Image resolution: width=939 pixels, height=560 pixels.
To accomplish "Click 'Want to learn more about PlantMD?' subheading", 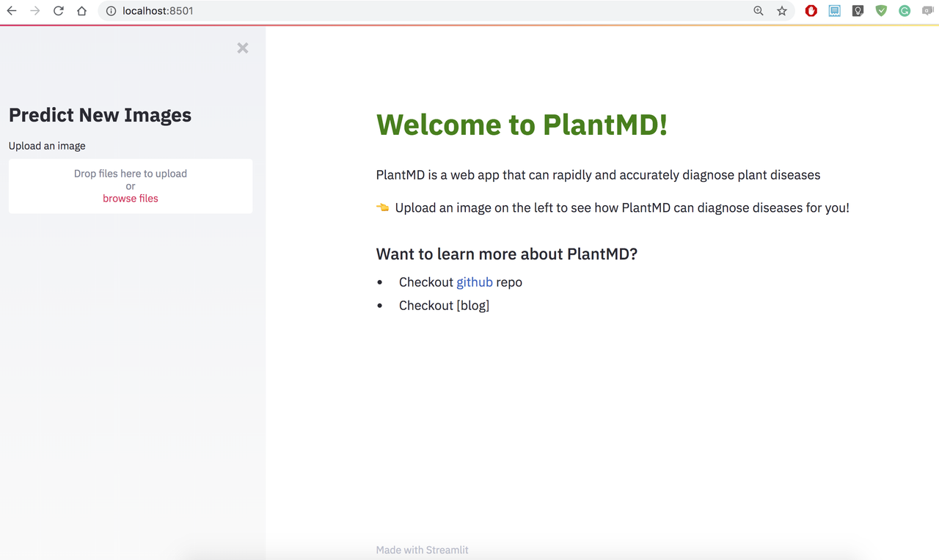I will click(x=507, y=254).
